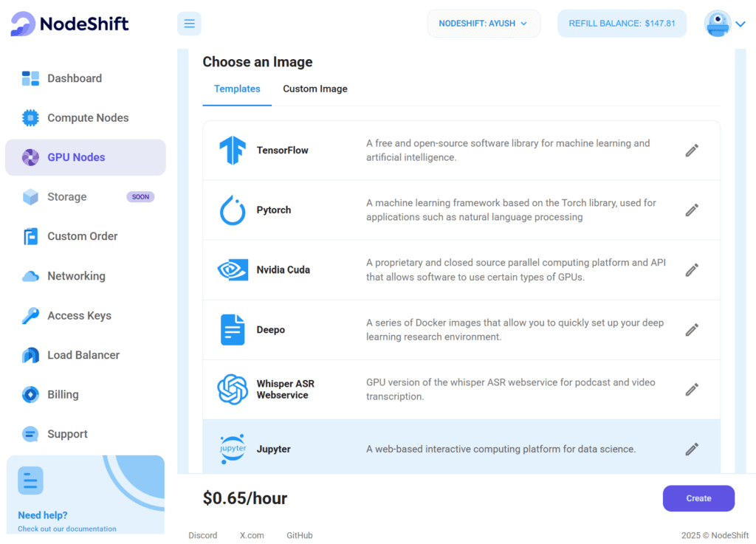Click the Deepo document icon
Viewport: 756px width, 544px height.
(233, 330)
